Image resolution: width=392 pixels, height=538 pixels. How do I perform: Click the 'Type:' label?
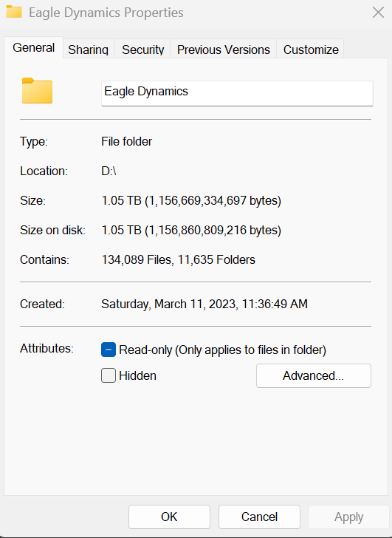pos(33,142)
